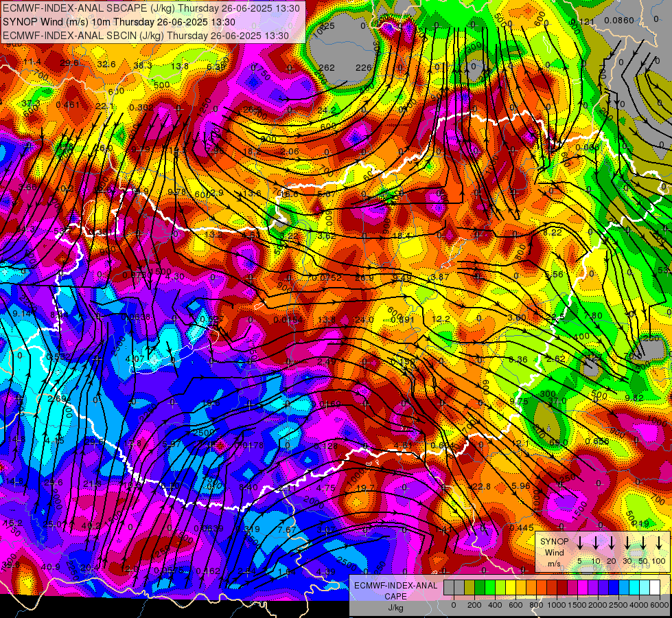Image resolution: width=672 pixels, height=618 pixels.
Task: Click the 262 value near gray area
Action: [x=327, y=68]
